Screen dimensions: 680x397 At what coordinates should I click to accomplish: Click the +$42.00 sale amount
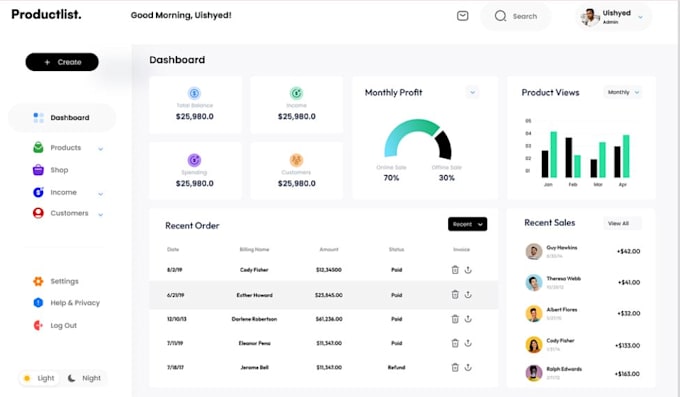[x=628, y=251]
